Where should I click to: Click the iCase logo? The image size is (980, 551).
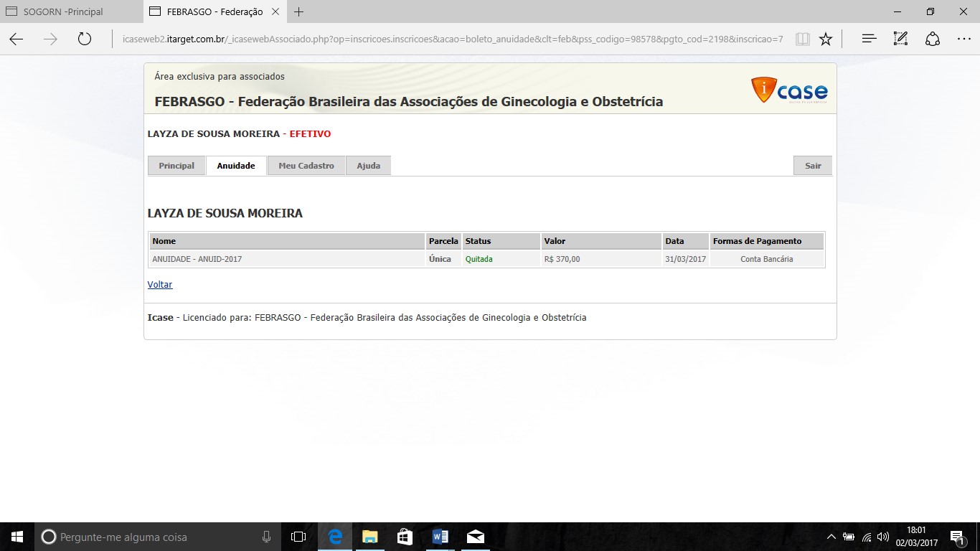coord(789,90)
